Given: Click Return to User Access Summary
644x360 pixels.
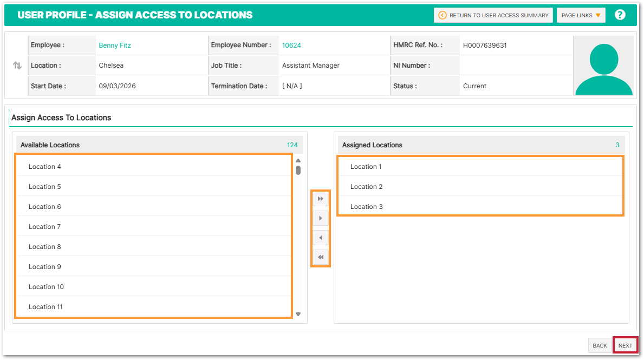Looking at the screenshot, I should [493, 15].
